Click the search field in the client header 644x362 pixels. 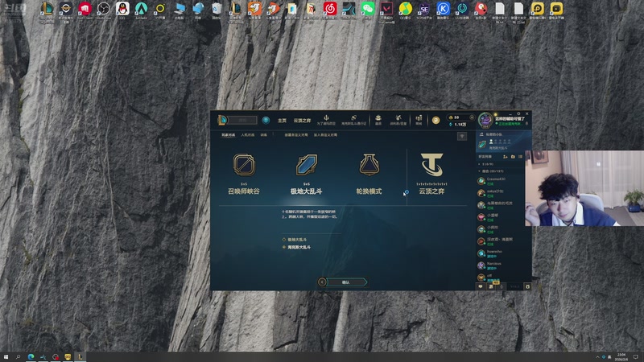pyautogui.click(x=242, y=120)
